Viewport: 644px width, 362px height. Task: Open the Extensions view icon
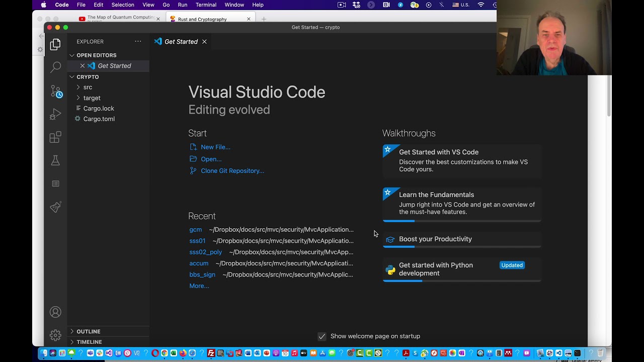coord(55,137)
